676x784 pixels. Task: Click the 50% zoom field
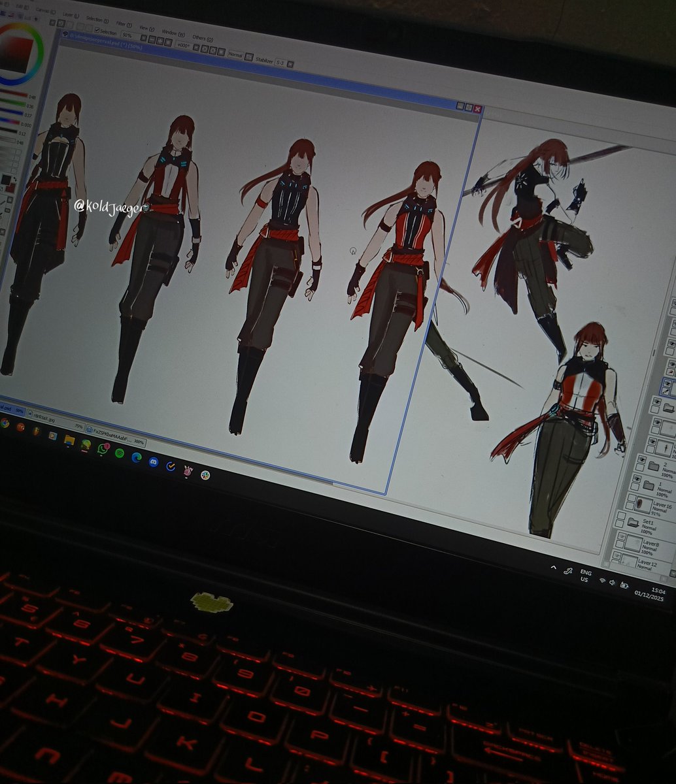[x=129, y=35]
